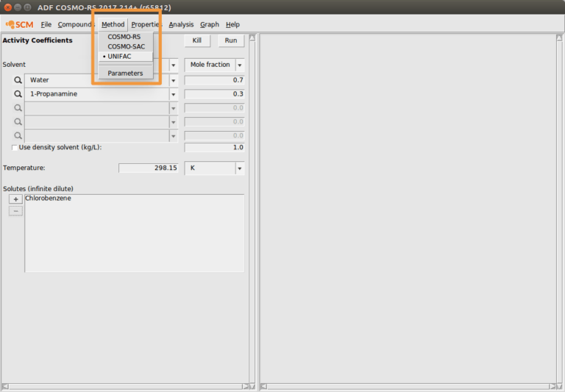The height and width of the screenshot is (392, 565).
Task: Open the Compounds menu
Action: pos(75,24)
